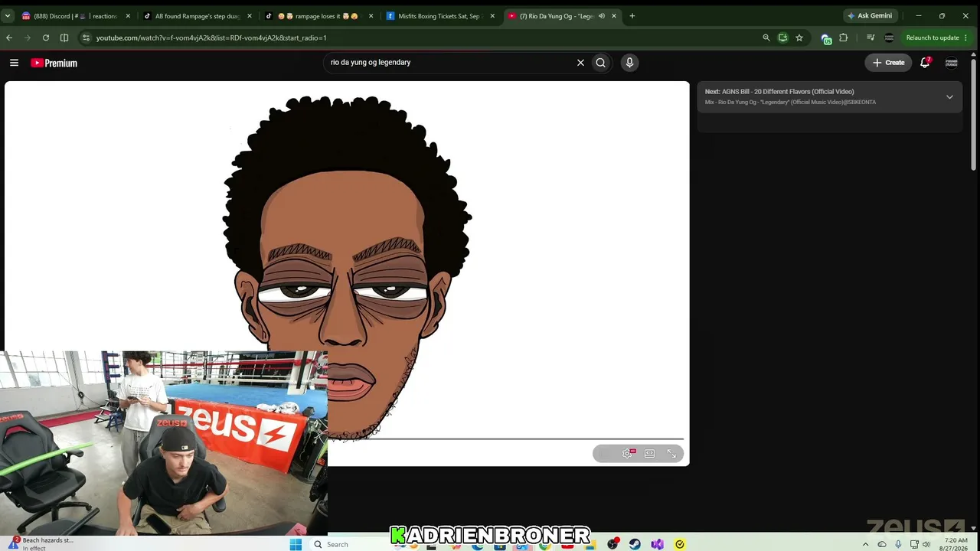This screenshot has width=980, height=551.
Task: Show hidden system tray icons
Action: pyautogui.click(x=866, y=545)
